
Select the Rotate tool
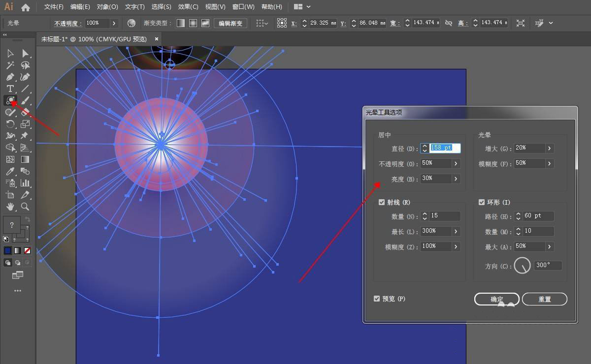click(10, 124)
